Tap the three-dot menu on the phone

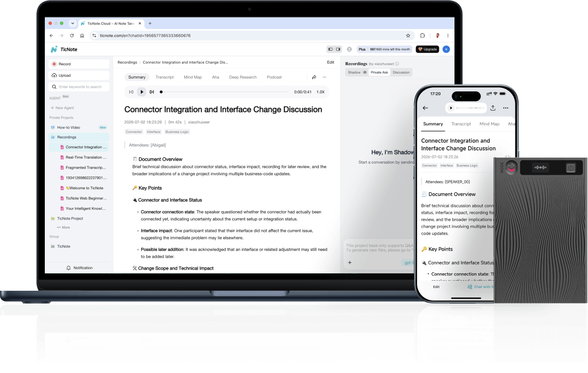coord(506,108)
